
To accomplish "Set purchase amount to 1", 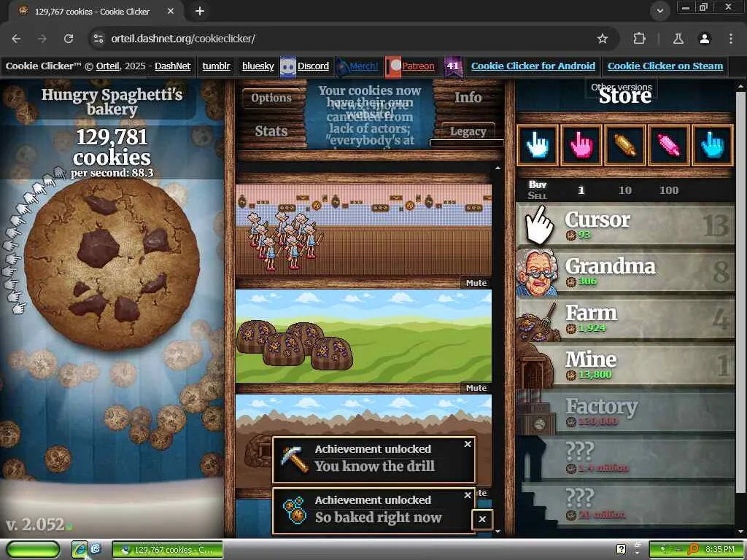I will [x=581, y=190].
